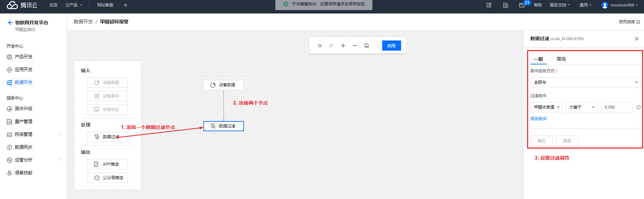The image size is (644, 199).
Task: Switch to the 高级 tab
Action: click(561, 59)
